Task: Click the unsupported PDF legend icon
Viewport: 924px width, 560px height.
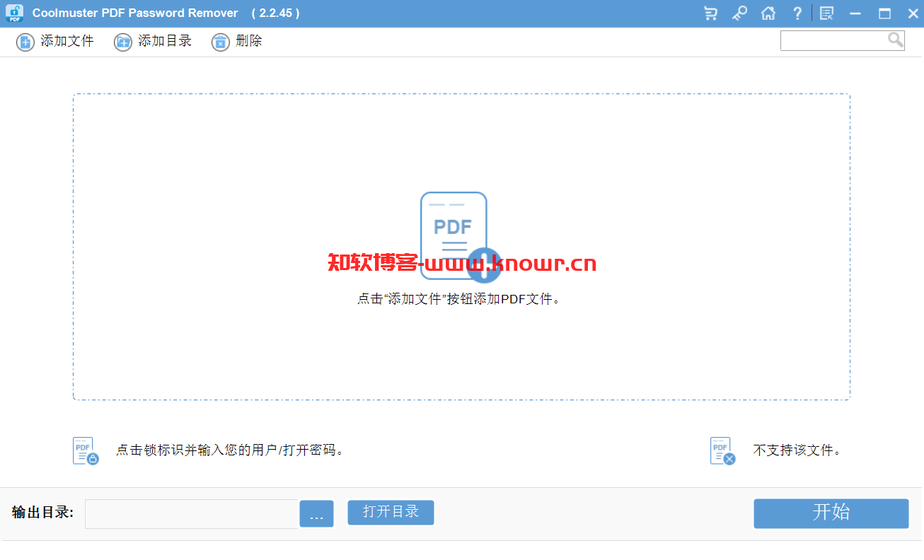Action: click(722, 450)
